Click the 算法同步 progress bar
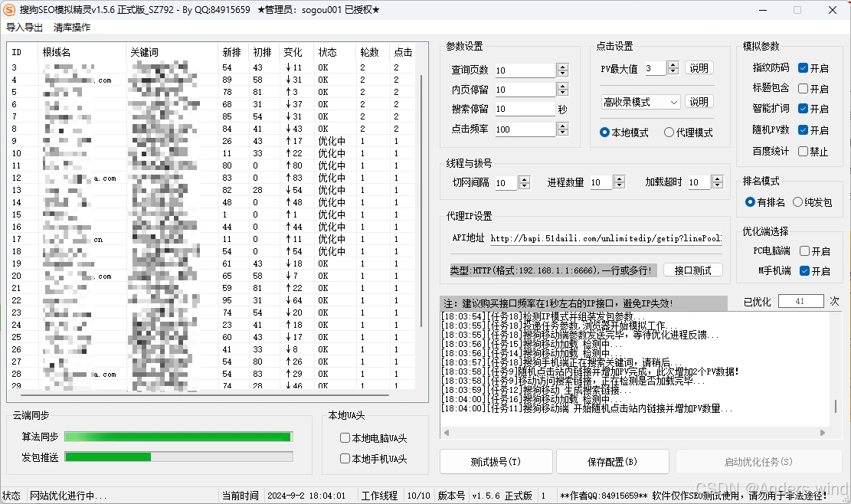The width and height of the screenshot is (851, 504). coord(178,437)
